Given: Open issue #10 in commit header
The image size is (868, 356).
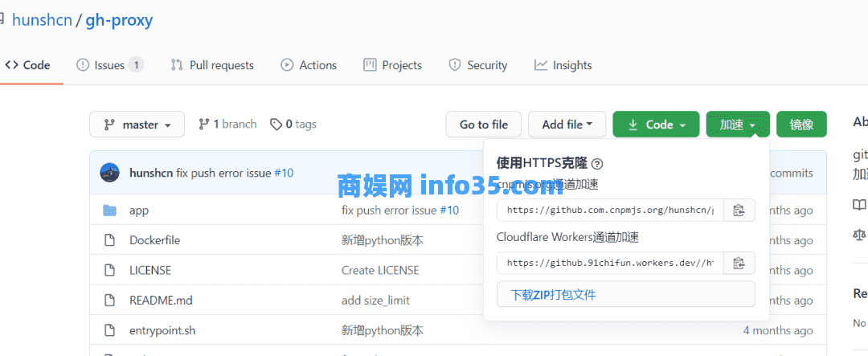Looking at the screenshot, I should click(x=284, y=173).
